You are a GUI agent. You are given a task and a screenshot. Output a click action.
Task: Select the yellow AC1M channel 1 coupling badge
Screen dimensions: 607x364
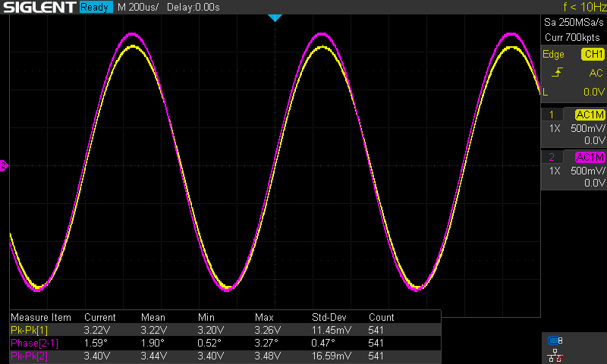click(589, 114)
